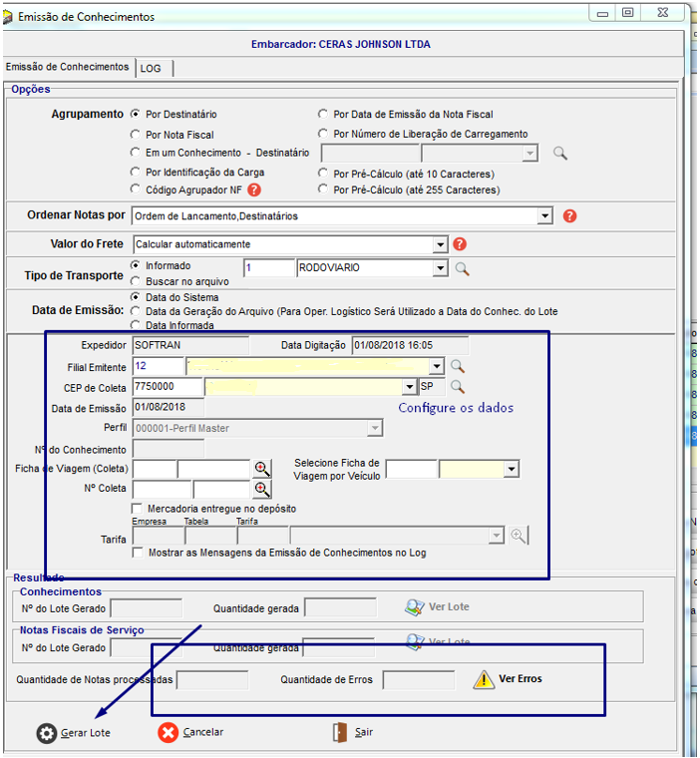The image size is (700, 758).
Task: Switch to the LOG tab
Action: (x=155, y=68)
